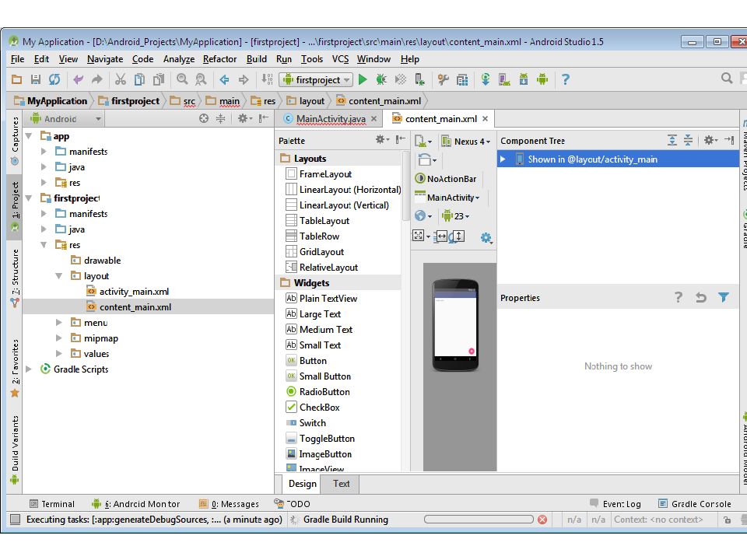Toggle the Favorites side panel

coord(15,368)
